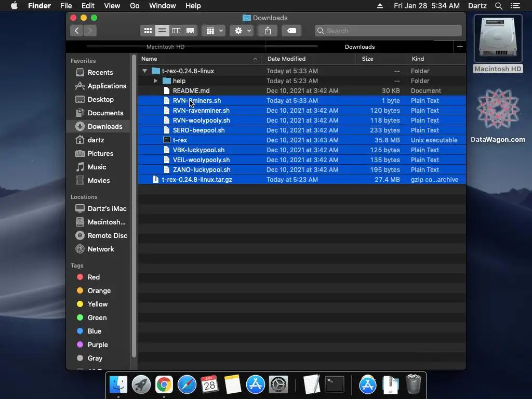The height and width of the screenshot is (399, 532).
Task: Select the README.md file
Action: pos(302,90)
